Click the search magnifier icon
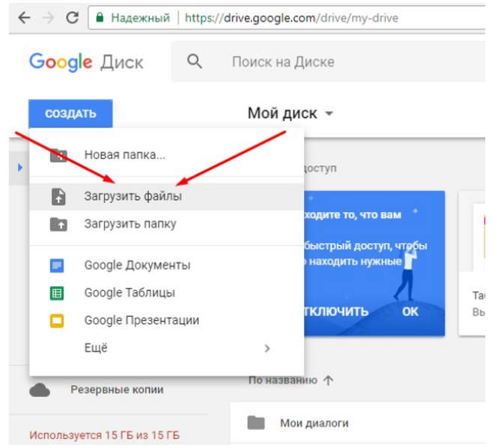 click(194, 61)
